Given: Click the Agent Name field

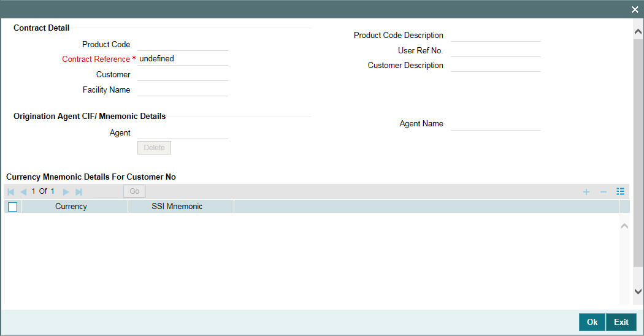Looking at the screenshot, I should [x=496, y=124].
